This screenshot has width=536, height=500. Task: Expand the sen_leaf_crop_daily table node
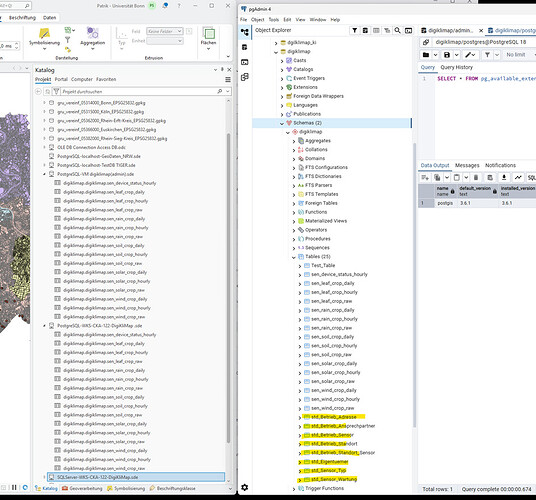(300, 284)
